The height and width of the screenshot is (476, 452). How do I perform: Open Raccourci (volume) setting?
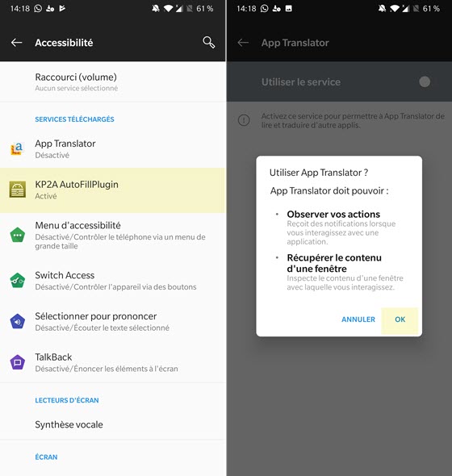113,82
